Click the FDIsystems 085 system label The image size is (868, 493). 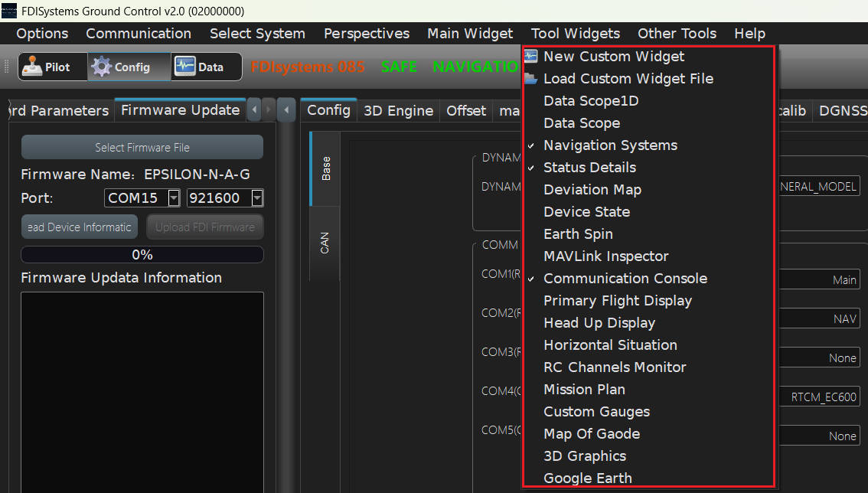307,67
